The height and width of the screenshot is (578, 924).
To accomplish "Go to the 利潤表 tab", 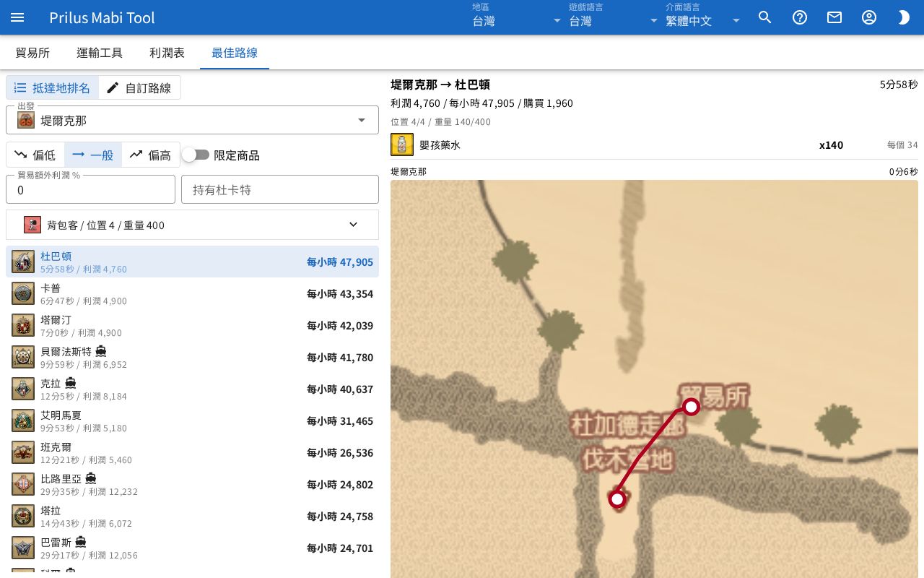I will click(x=167, y=53).
